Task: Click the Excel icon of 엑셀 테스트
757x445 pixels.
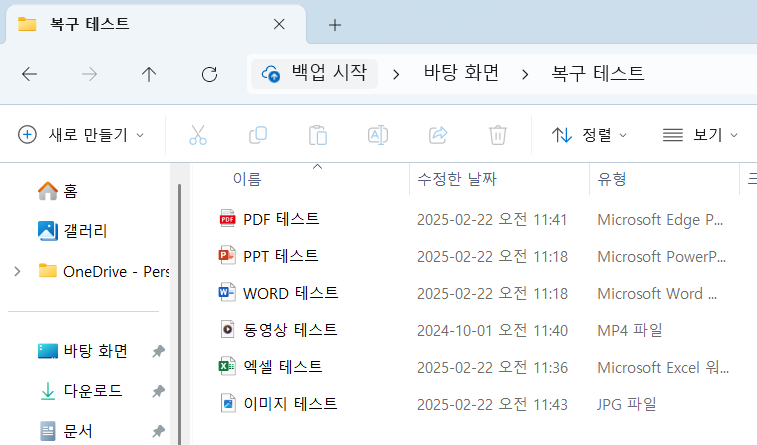Action: (227, 367)
